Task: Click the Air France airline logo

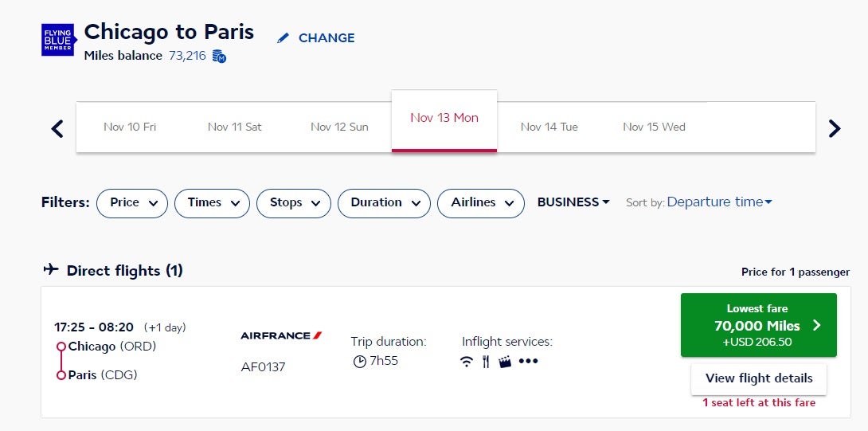Action: [x=281, y=335]
